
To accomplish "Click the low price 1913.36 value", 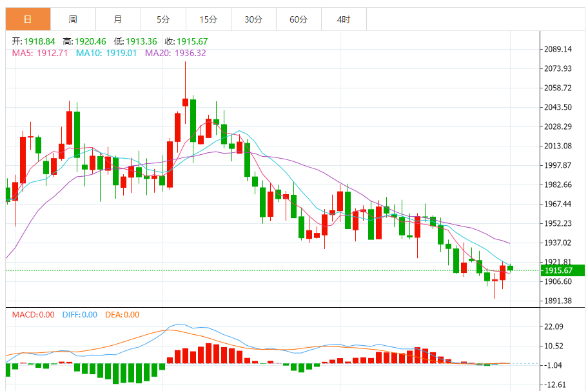I will (141, 41).
